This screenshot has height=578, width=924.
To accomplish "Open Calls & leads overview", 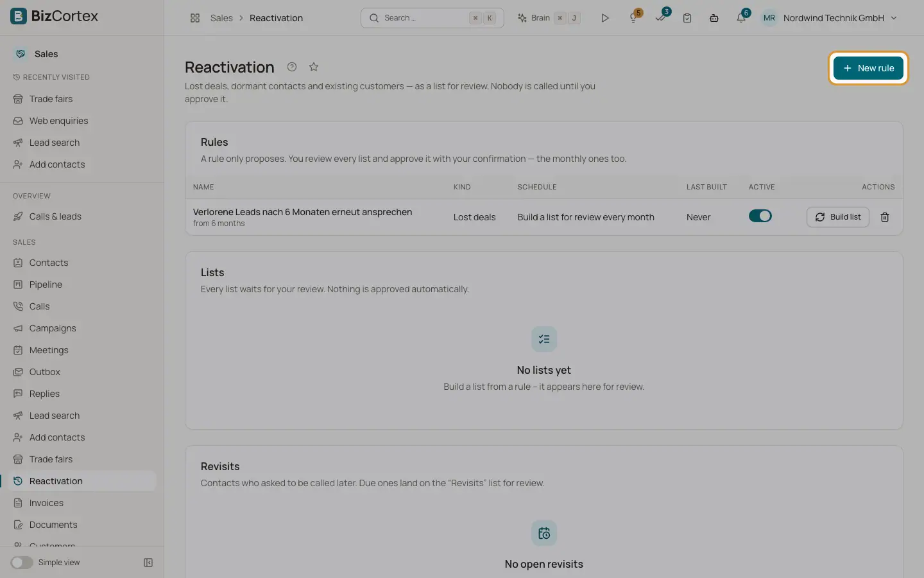I will (82, 216).
